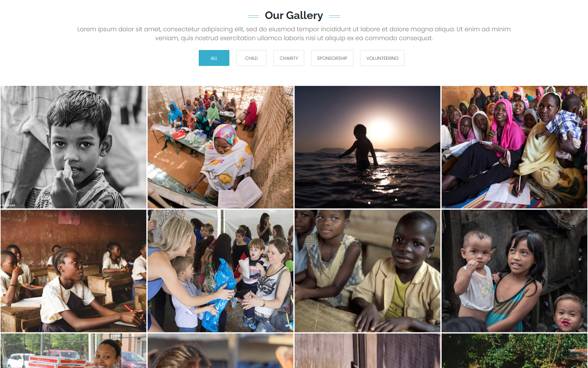Viewport: 588px width, 368px height.
Task: View photo of girl holding baby
Action: click(x=514, y=271)
